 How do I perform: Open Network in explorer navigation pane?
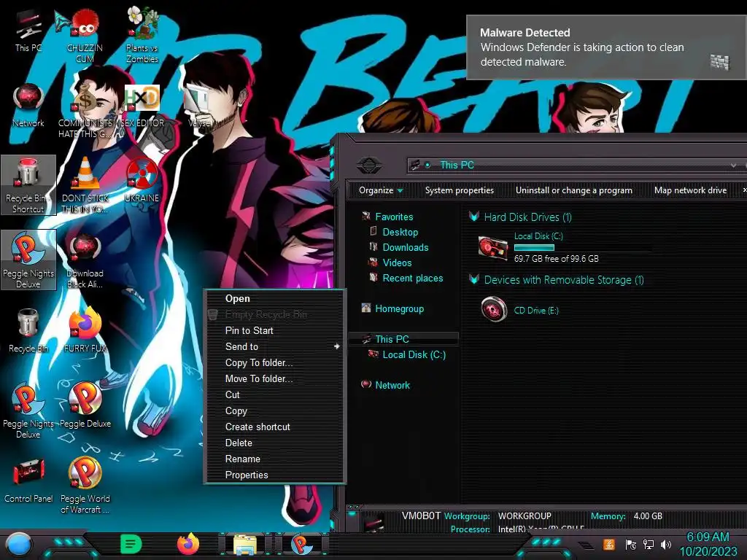392,385
